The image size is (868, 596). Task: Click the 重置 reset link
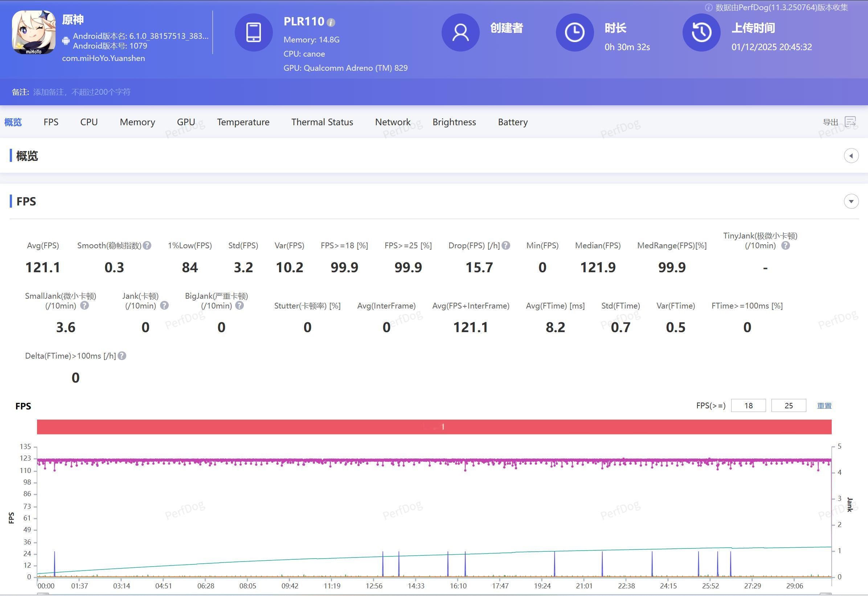(x=824, y=406)
